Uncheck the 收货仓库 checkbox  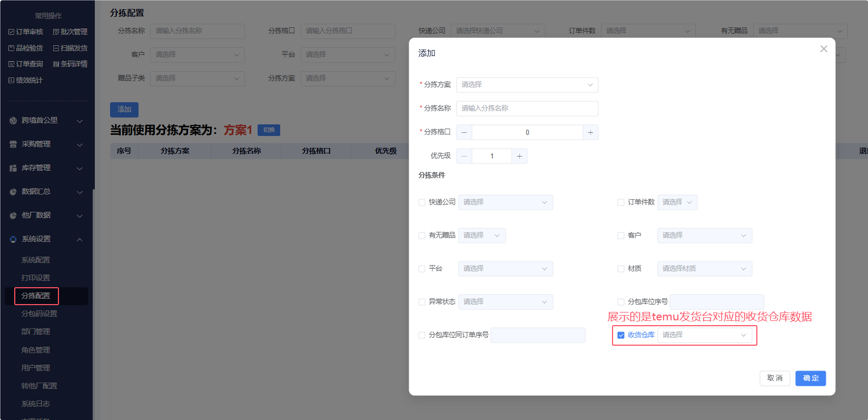(621, 335)
